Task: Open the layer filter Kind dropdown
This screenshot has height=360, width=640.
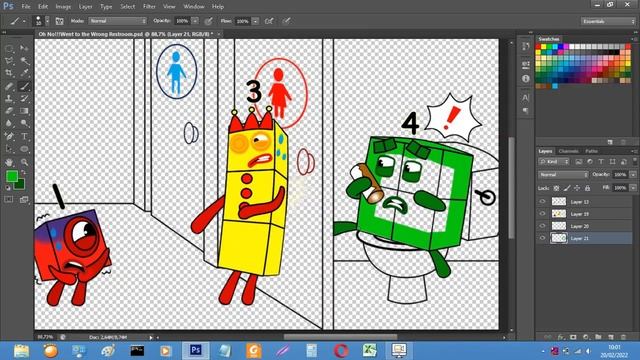Action: (x=554, y=162)
